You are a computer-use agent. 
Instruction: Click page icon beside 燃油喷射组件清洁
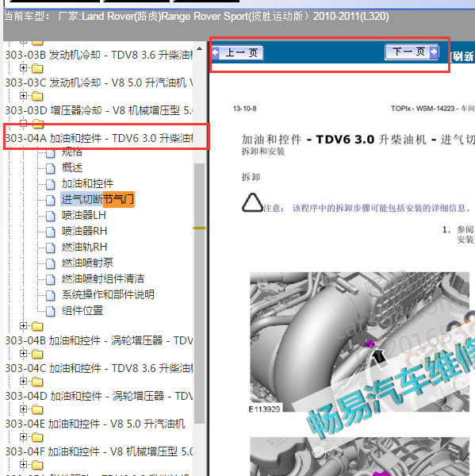[x=51, y=279]
